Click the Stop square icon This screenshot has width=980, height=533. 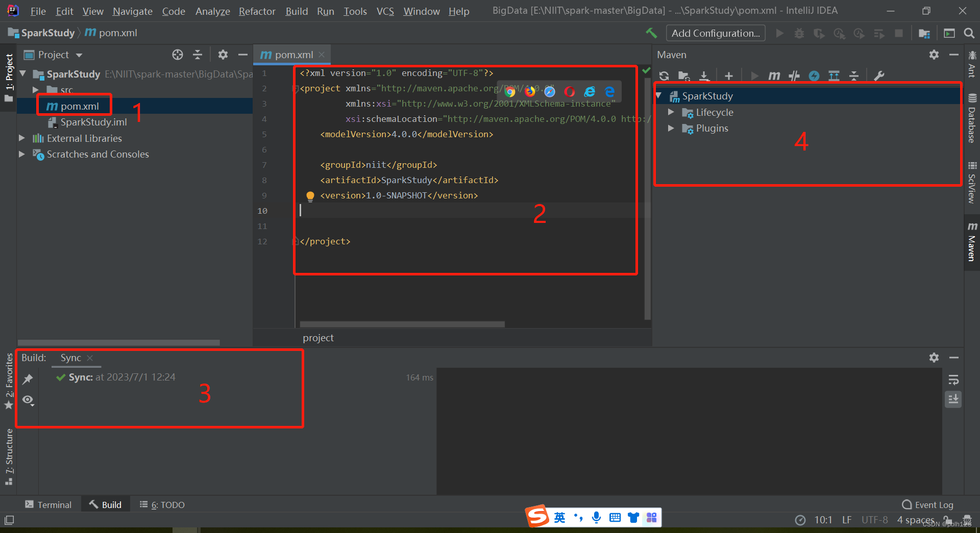tap(899, 33)
